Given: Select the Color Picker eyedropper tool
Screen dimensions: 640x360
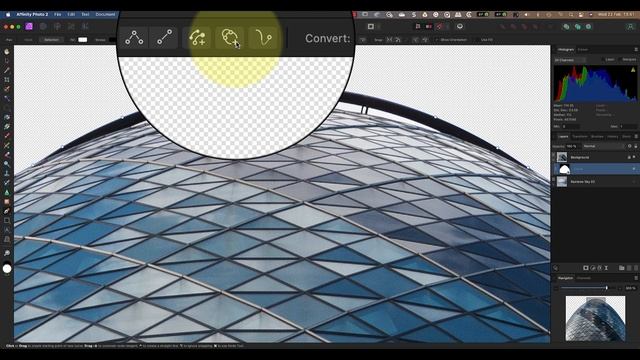Looking at the screenshot, I should click(x=7, y=71).
